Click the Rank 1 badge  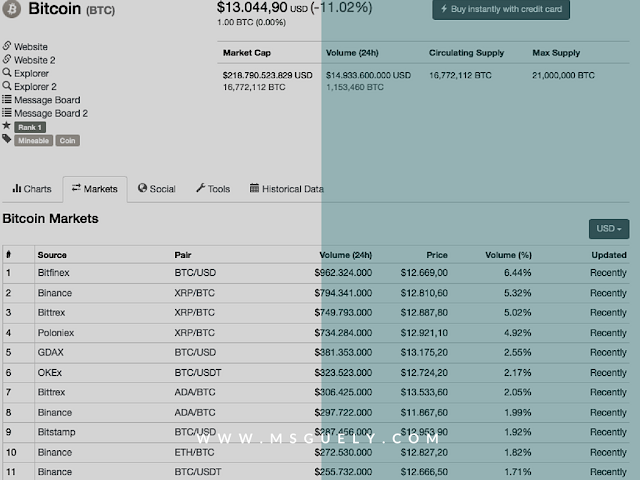(30, 127)
